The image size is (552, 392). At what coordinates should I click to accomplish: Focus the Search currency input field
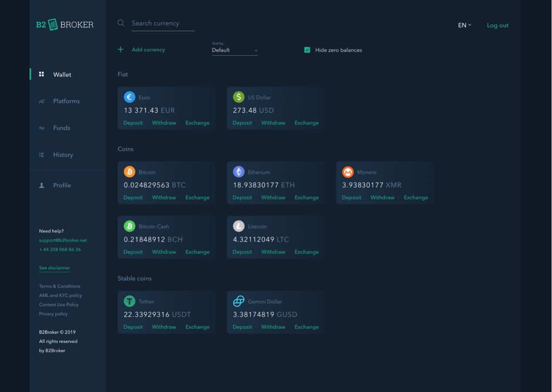click(x=163, y=24)
